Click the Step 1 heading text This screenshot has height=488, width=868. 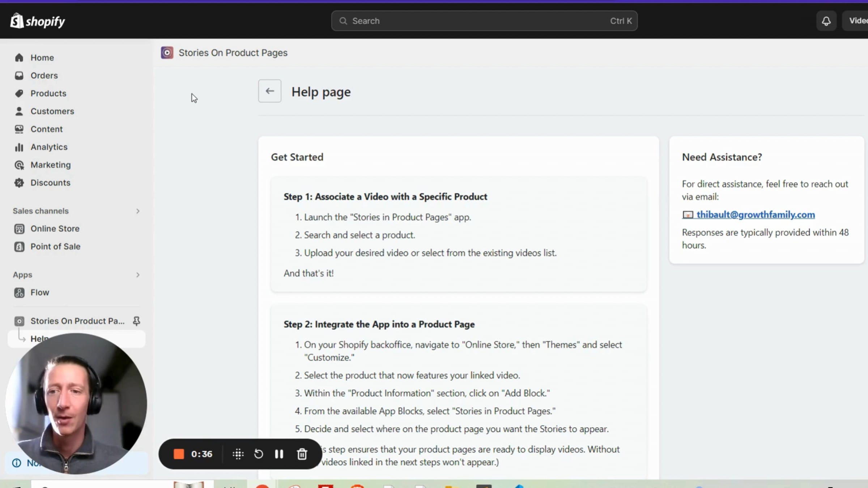tap(386, 197)
